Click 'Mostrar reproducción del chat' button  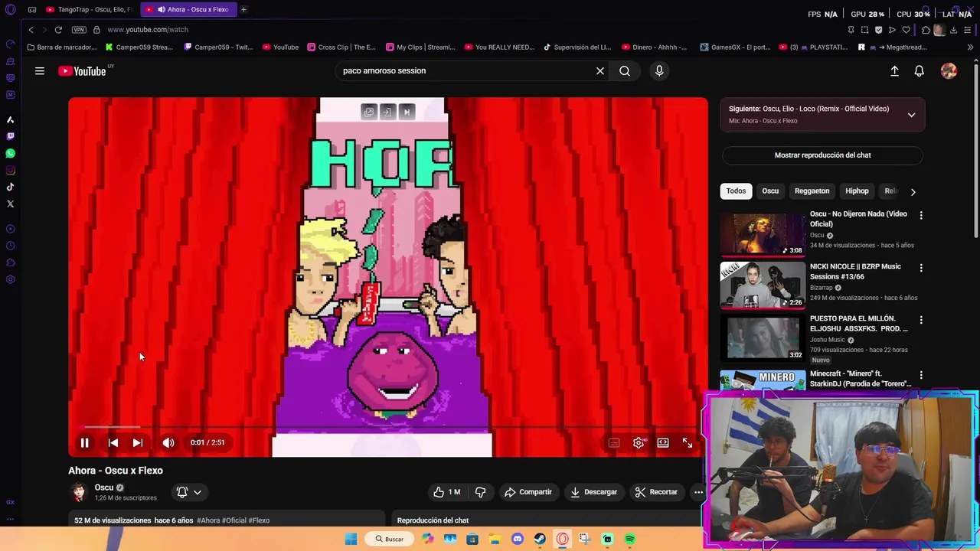click(822, 155)
